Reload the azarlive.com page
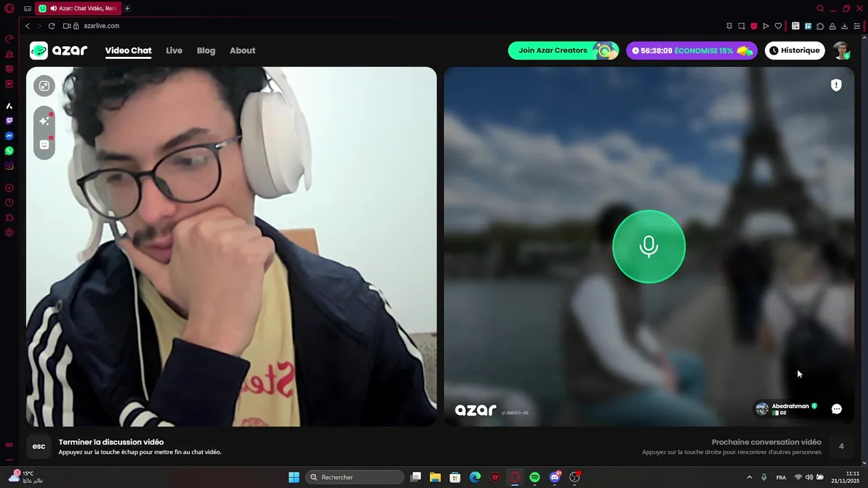Screen dimensions: 868x488 (52, 26)
